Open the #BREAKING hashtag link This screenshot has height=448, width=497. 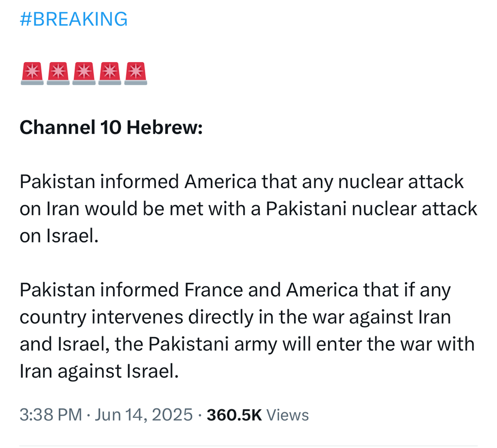tap(74, 19)
